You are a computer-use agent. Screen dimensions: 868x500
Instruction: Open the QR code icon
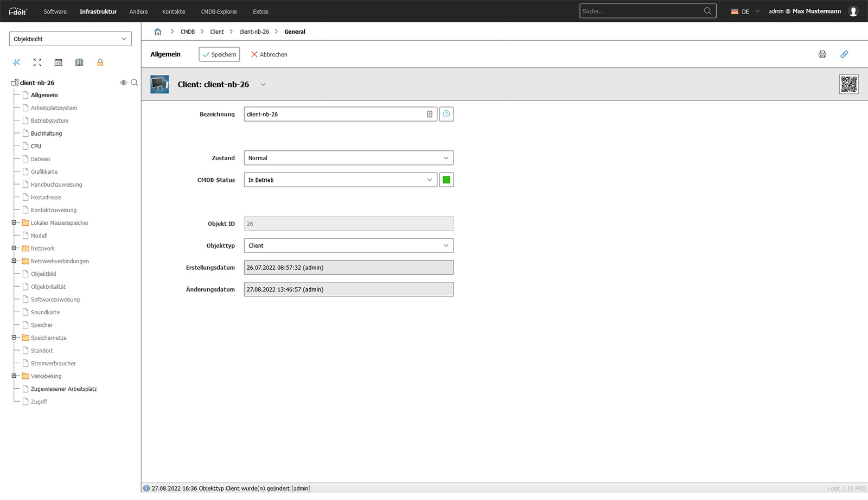point(848,84)
